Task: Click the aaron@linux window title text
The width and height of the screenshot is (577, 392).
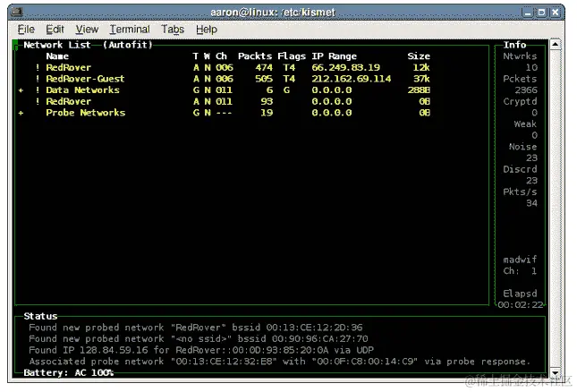Action: pyautogui.click(x=273, y=13)
